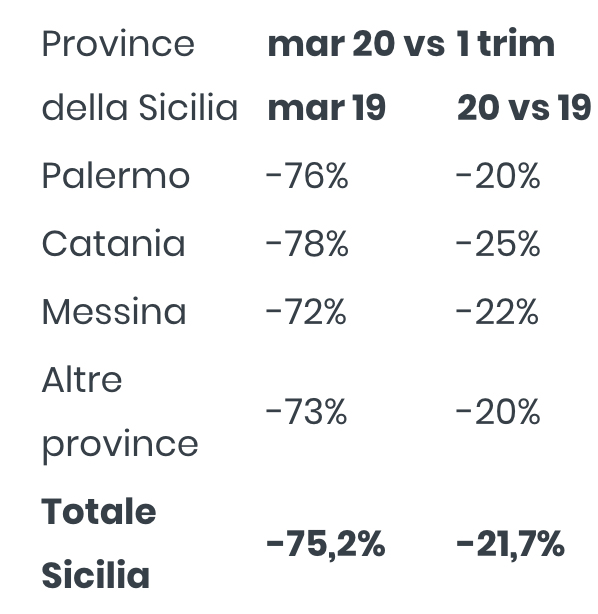Screen dimensions: 598x614
Task: Select Catania's -25% value
Action: [498, 244]
